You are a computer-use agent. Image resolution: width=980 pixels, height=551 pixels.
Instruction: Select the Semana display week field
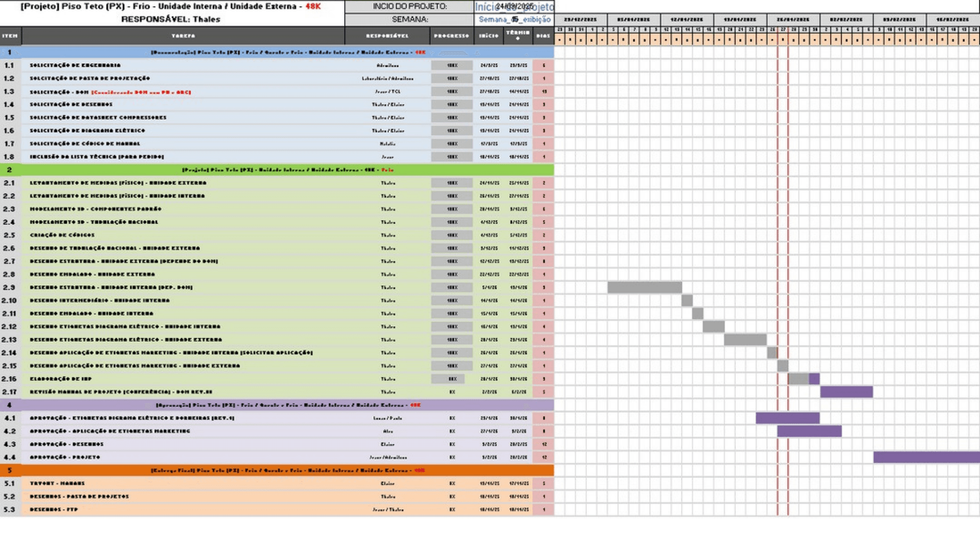click(514, 19)
